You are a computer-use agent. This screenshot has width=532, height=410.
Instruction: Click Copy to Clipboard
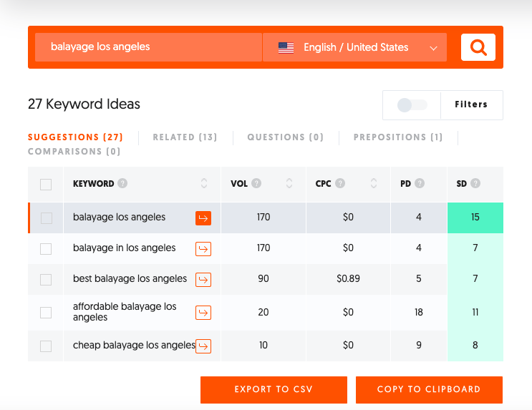(x=429, y=390)
